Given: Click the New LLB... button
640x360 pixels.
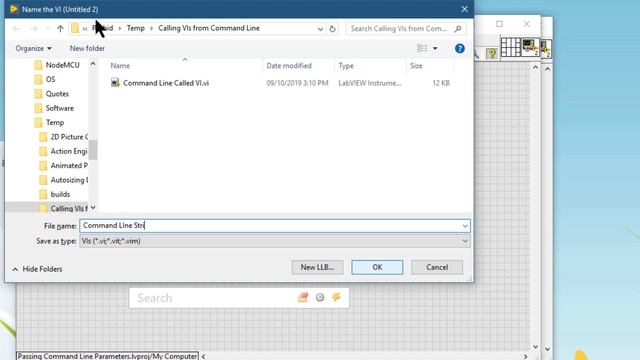Looking at the screenshot, I should [x=317, y=267].
